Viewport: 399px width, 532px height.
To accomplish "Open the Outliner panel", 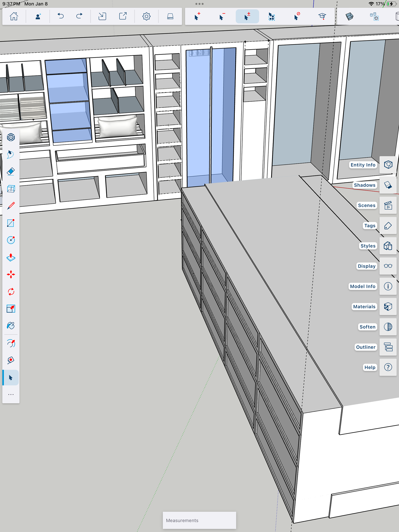I will pyautogui.click(x=388, y=347).
